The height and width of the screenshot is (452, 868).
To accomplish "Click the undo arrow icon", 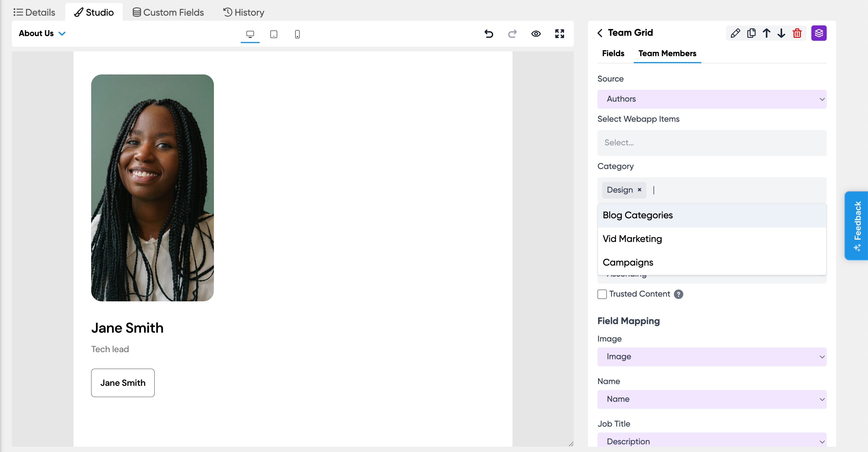I will click(489, 34).
